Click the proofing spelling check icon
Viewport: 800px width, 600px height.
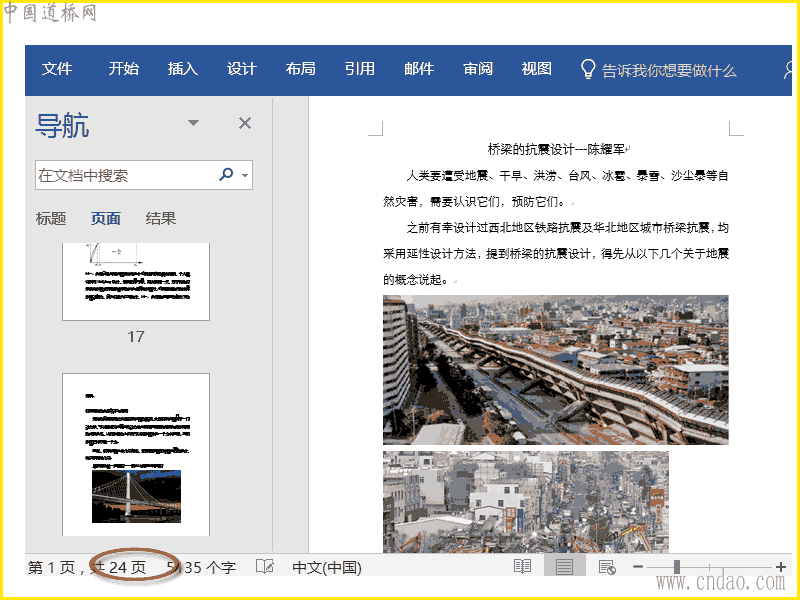pos(265,566)
